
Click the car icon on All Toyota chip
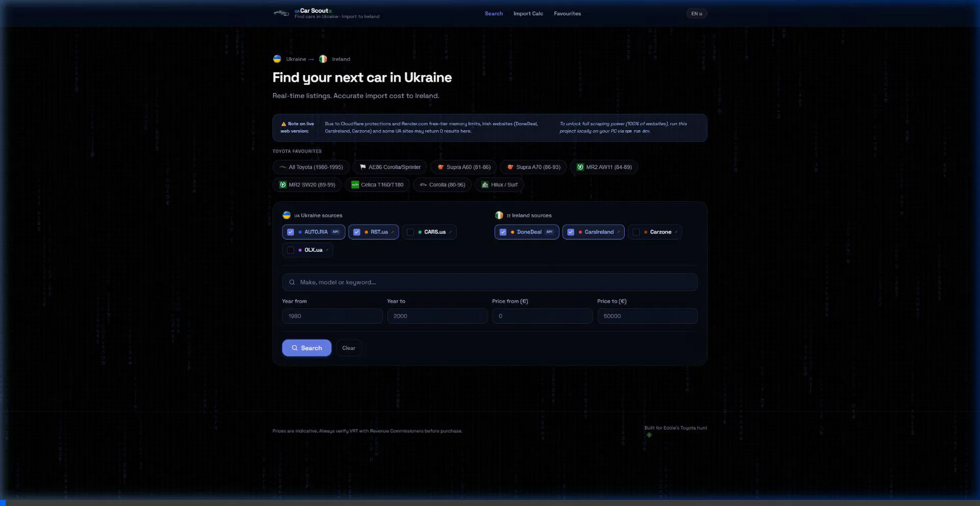[283, 167]
